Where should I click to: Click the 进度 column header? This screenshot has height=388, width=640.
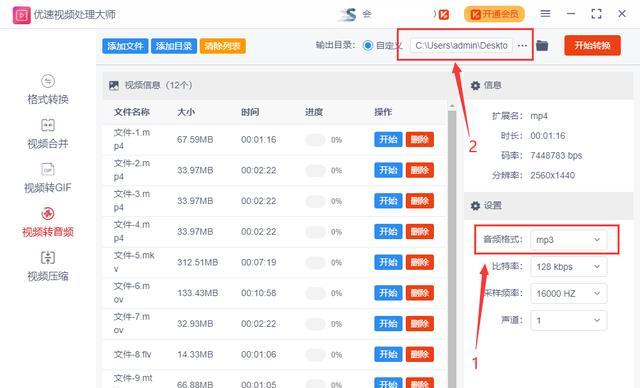pos(314,112)
